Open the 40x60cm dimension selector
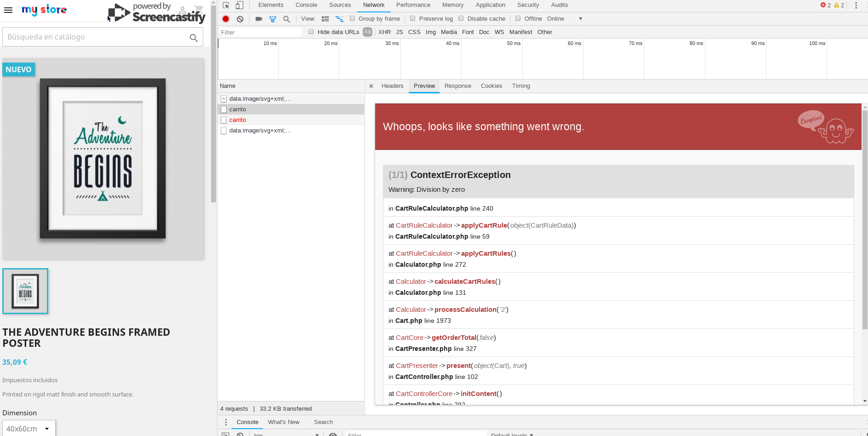Image resolution: width=868 pixels, height=436 pixels. [x=29, y=428]
